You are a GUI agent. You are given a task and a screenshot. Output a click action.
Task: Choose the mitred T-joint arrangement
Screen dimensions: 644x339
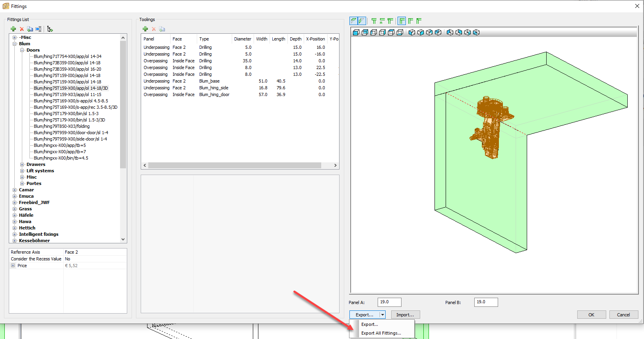coord(390,21)
